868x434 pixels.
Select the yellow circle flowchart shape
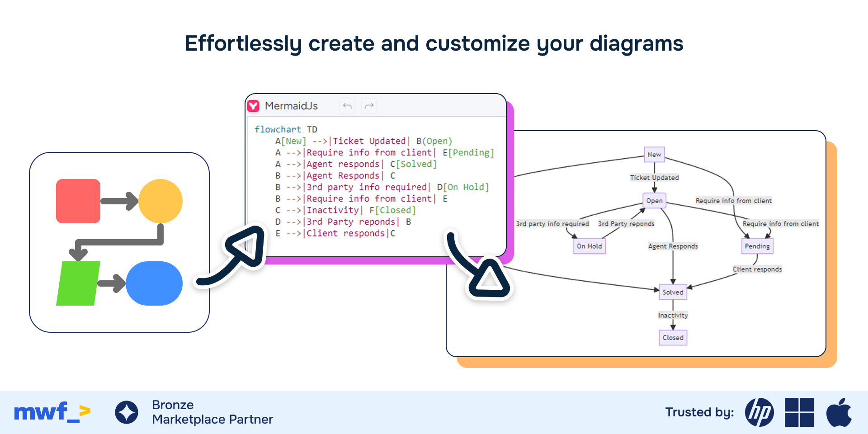point(160,201)
